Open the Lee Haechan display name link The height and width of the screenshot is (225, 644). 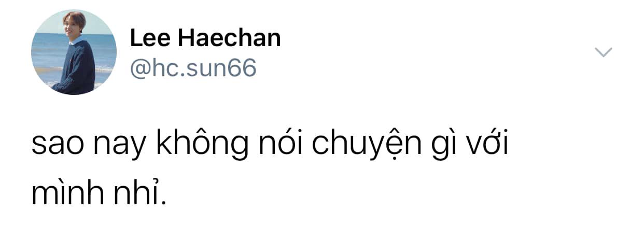(x=205, y=38)
